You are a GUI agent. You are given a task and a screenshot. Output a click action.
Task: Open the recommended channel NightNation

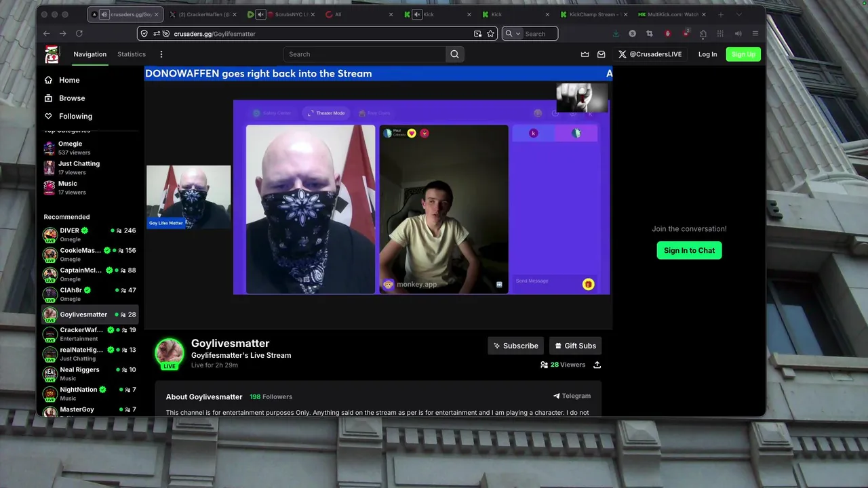90,394
